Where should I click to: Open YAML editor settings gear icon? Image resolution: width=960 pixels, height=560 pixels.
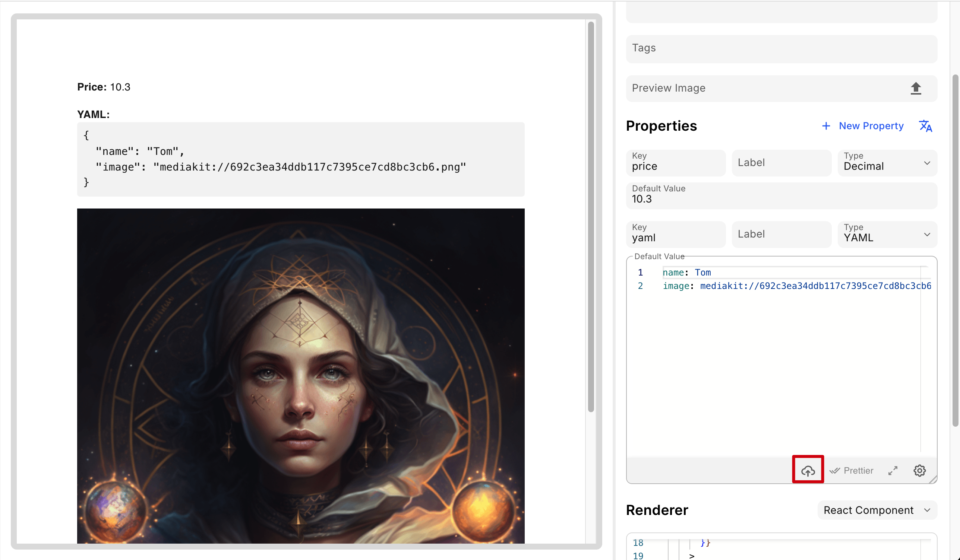pos(919,471)
